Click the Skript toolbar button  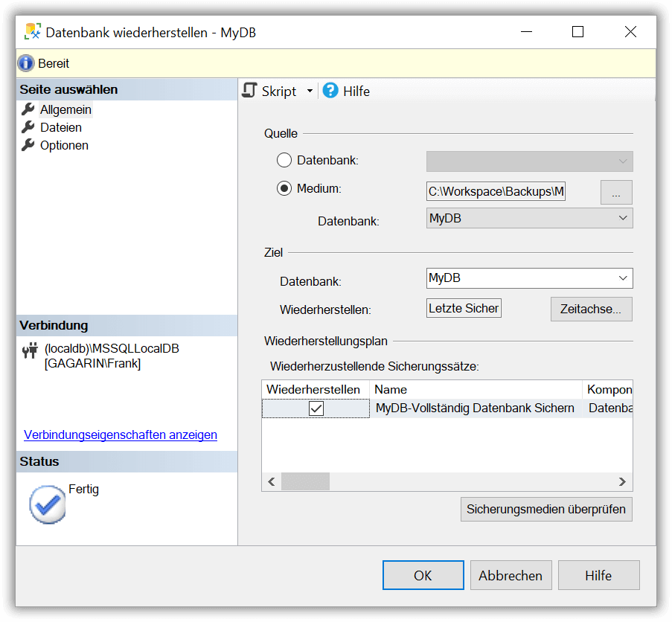pyautogui.click(x=269, y=91)
